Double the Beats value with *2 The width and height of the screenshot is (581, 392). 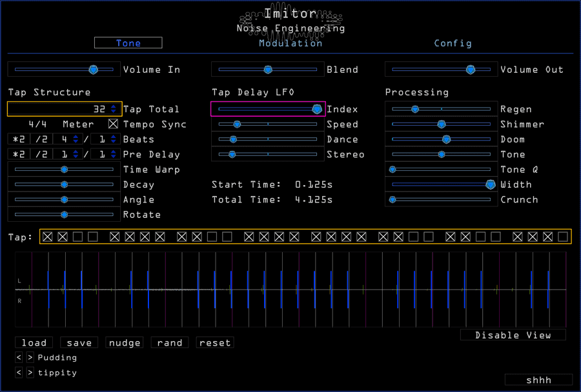point(19,139)
